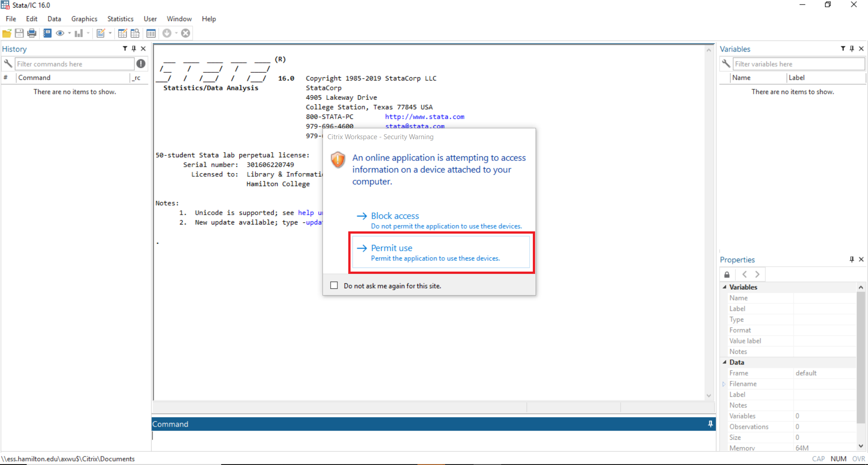Open the Data Editor (Browse) magnifier icon

(x=135, y=33)
